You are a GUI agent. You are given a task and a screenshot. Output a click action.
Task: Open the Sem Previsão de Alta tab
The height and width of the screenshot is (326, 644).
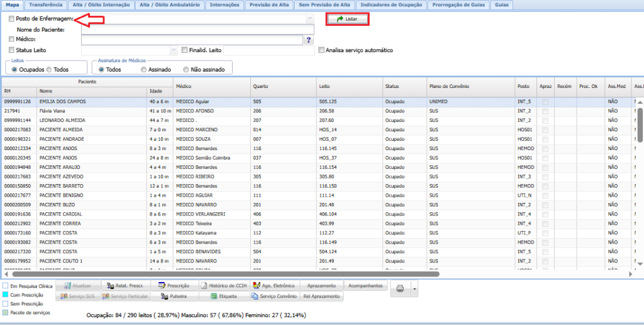click(x=325, y=5)
